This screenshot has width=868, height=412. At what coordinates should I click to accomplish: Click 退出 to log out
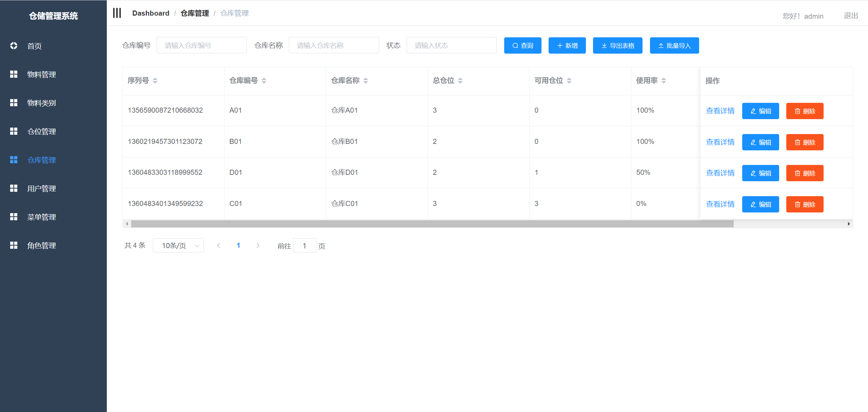click(851, 16)
